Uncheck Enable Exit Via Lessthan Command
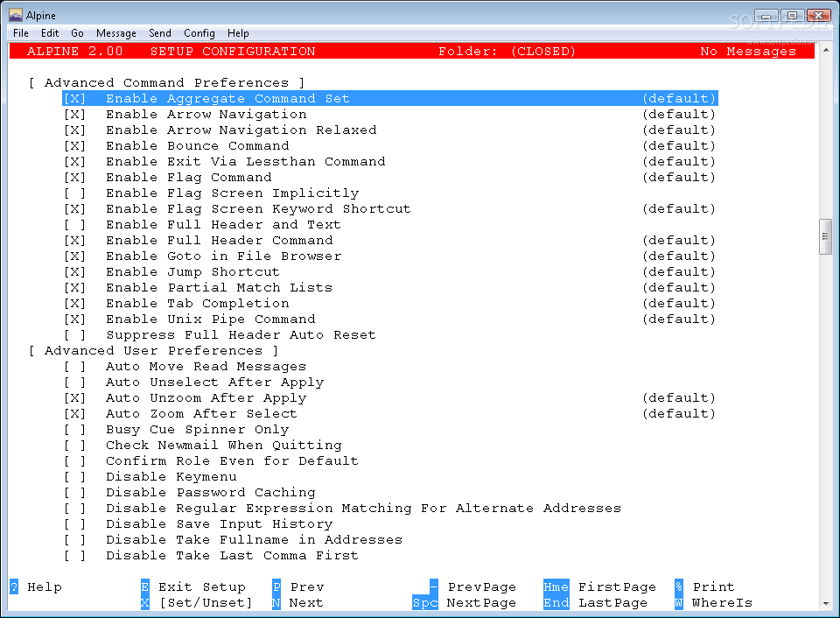Screen dimensions: 840x618 [x=74, y=162]
